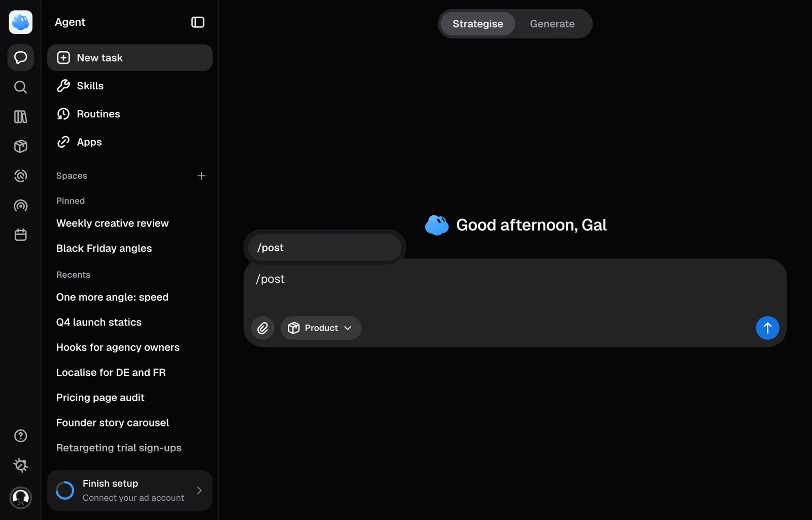Send the prompt with blue arrow button
Image resolution: width=812 pixels, height=520 pixels.
pyautogui.click(x=767, y=328)
